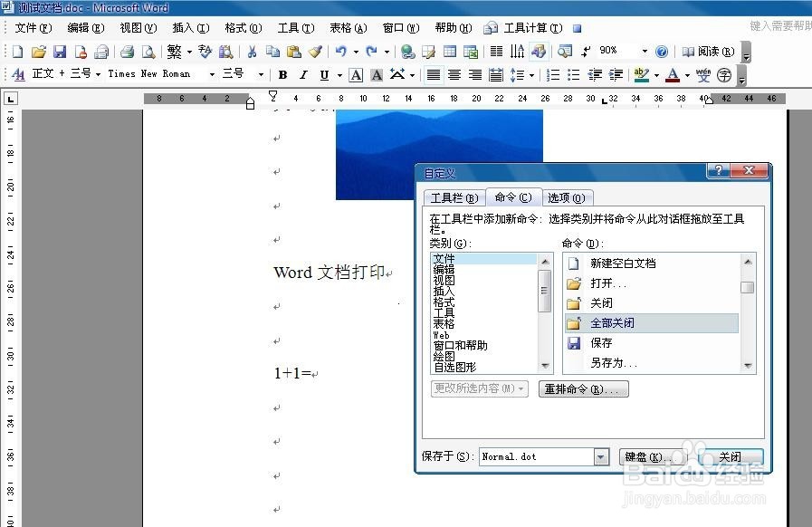This screenshot has width=812, height=527.
Task: Insert Excel worksheet via toolbar icon
Action: [x=471, y=52]
